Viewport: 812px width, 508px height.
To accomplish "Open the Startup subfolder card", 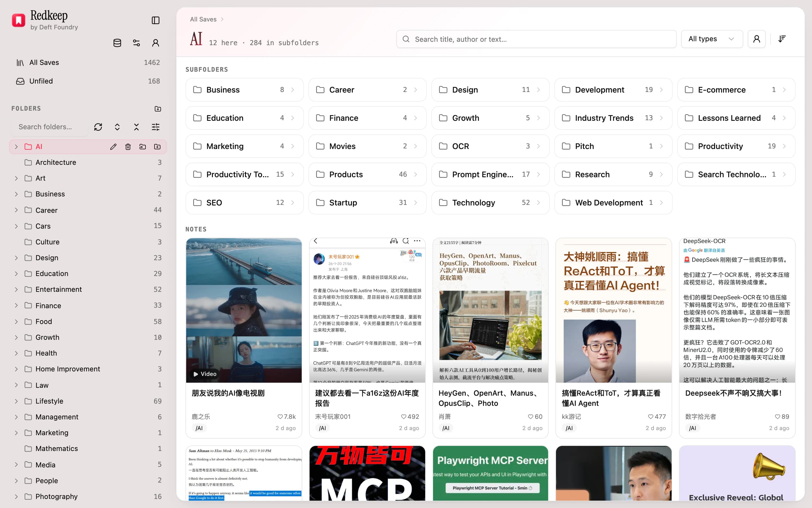I will (367, 203).
